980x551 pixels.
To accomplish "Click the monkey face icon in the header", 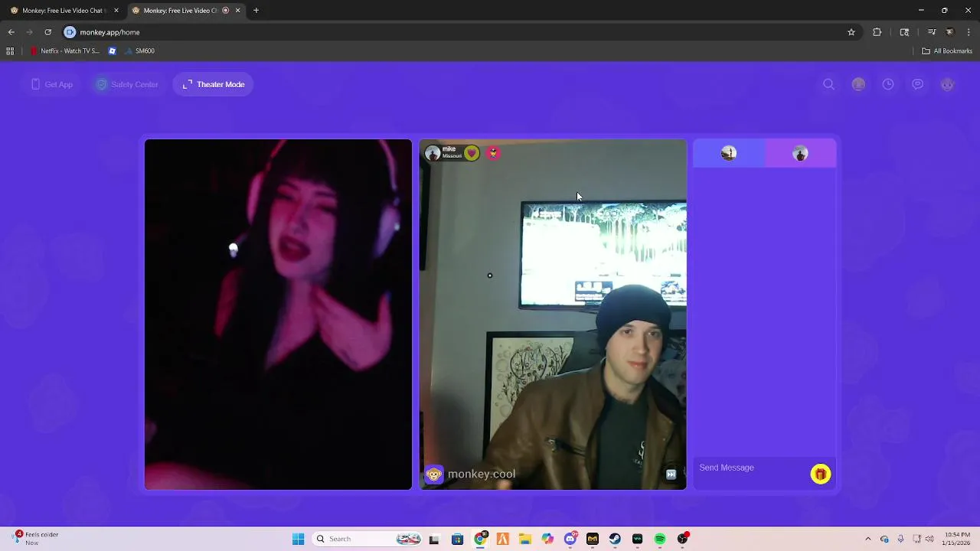I will pyautogui.click(x=948, y=84).
